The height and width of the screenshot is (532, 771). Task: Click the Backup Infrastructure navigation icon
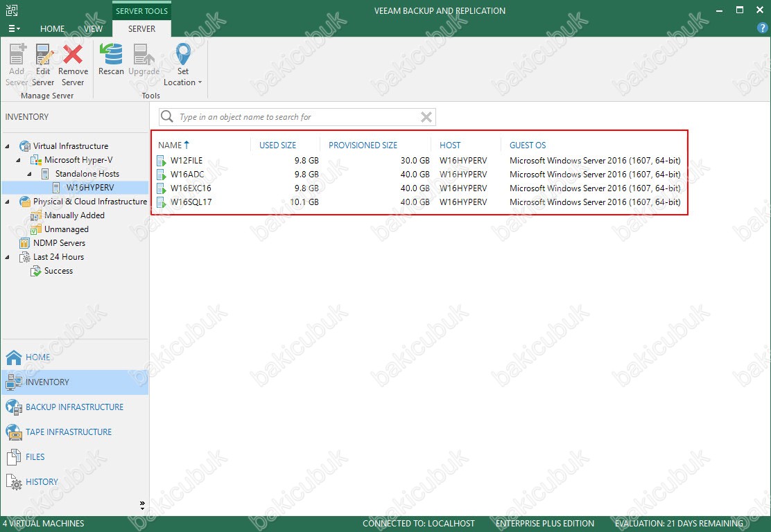point(14,407)
